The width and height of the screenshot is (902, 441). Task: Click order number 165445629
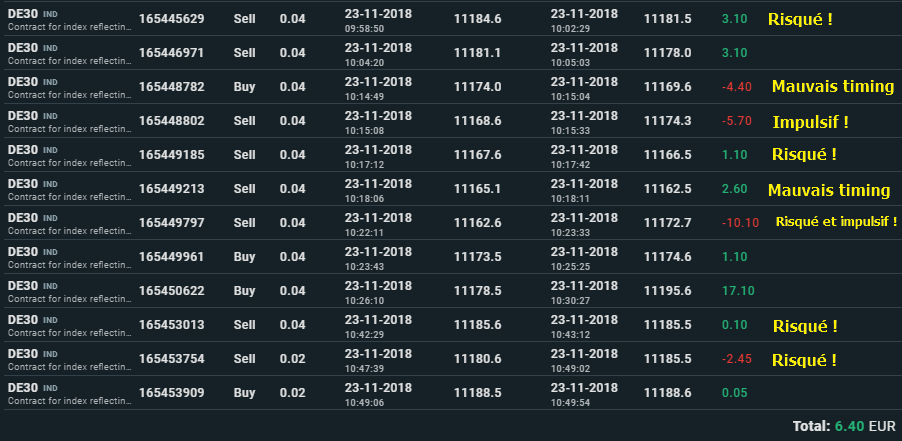(171, 19)
